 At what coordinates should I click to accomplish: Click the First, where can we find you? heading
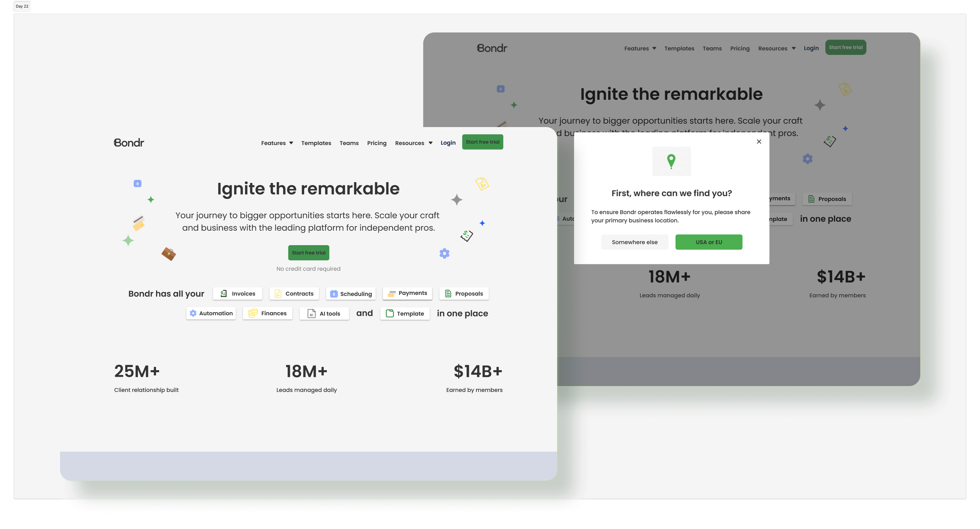(671, 193)
